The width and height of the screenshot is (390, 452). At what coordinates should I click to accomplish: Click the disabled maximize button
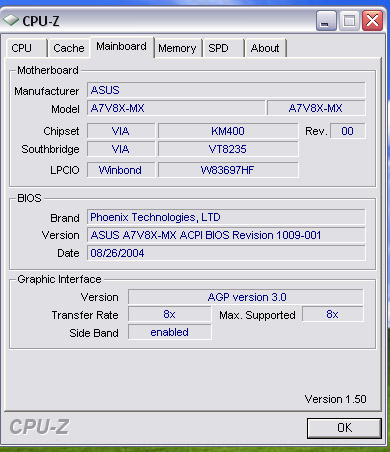349,21
